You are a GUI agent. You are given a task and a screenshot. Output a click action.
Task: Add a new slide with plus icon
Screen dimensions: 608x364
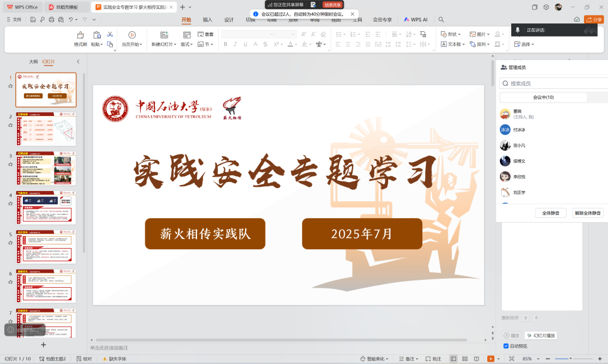click(43, 345)
